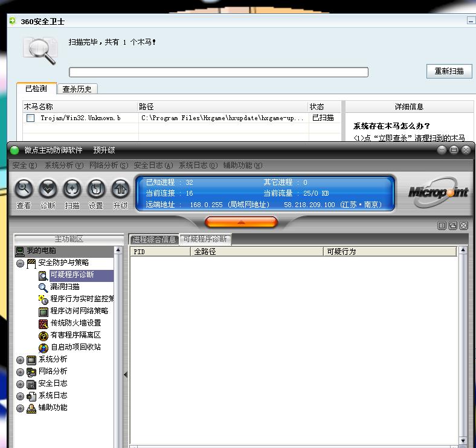The width and height of the screenshot is (476, 448).
Task: Click the 传统防火墙设置 brick wall icon
Action: (x=43, y=324)
